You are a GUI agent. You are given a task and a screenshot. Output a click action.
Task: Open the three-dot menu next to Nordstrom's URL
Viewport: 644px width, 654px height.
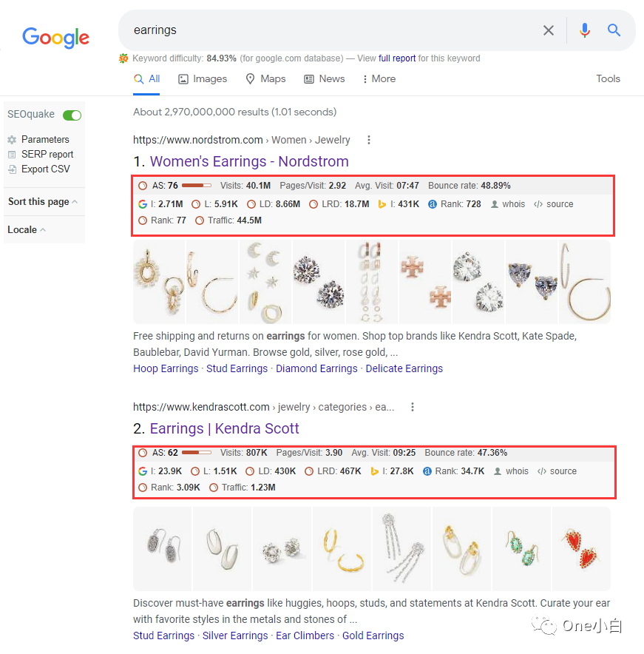point(368,140)
